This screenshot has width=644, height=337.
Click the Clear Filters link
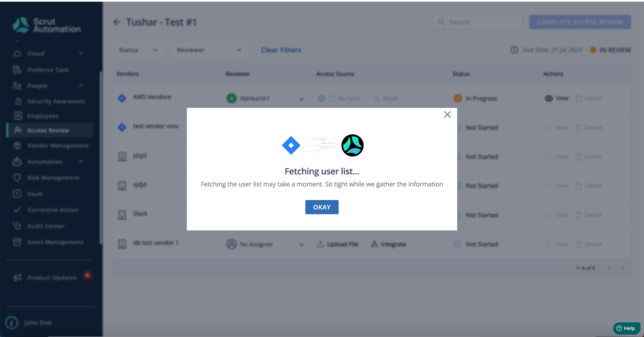coord(281,50)
